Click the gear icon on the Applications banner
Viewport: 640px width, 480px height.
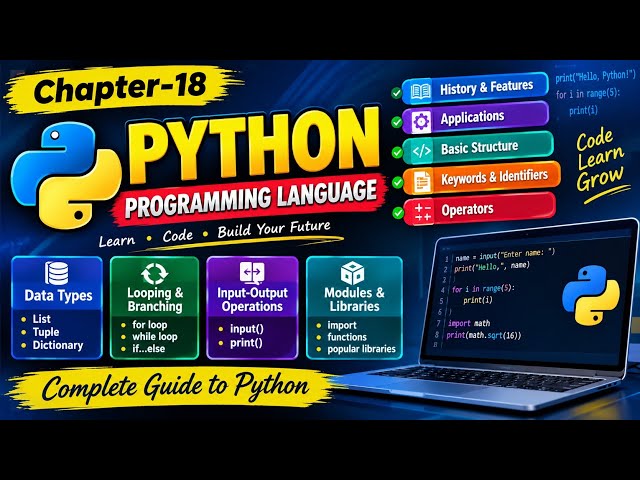[x=421, y=121]
